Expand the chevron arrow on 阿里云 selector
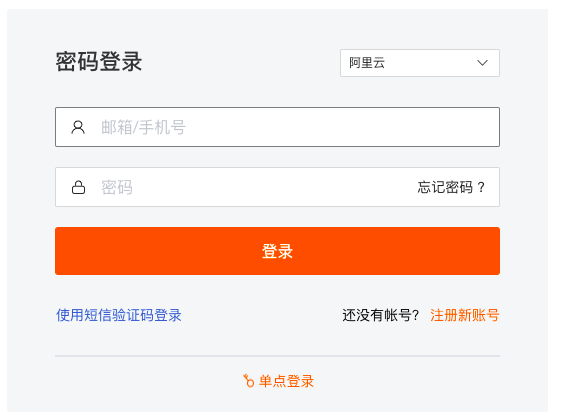Image resolution: width=562 pixels, height=420 pixels. [482, 63]
